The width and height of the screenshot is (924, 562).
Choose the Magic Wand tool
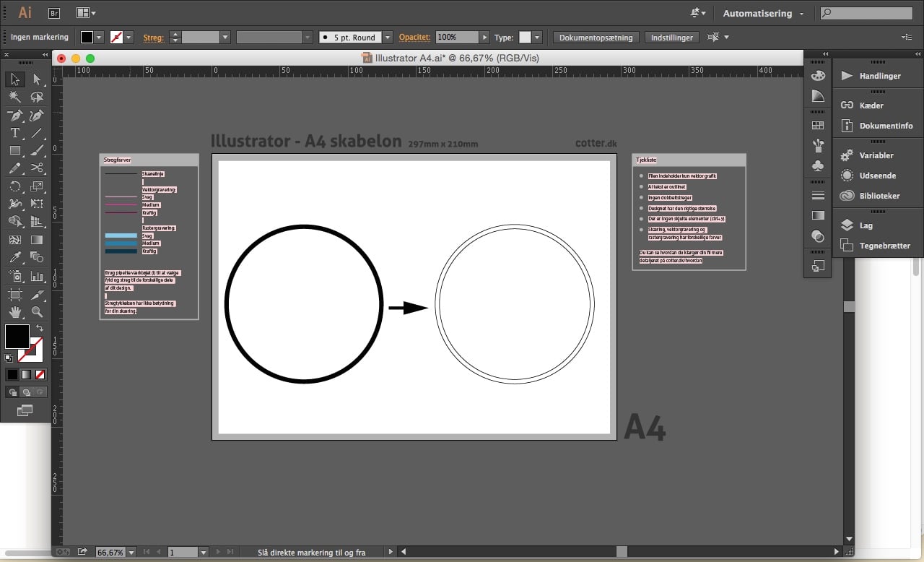(x=14, y=97)
